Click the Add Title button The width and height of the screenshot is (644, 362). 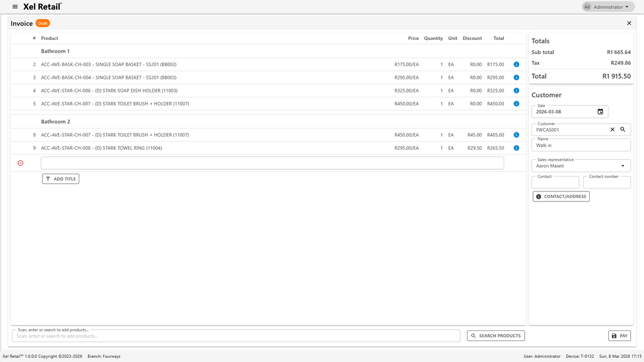(x=60, y=179)
